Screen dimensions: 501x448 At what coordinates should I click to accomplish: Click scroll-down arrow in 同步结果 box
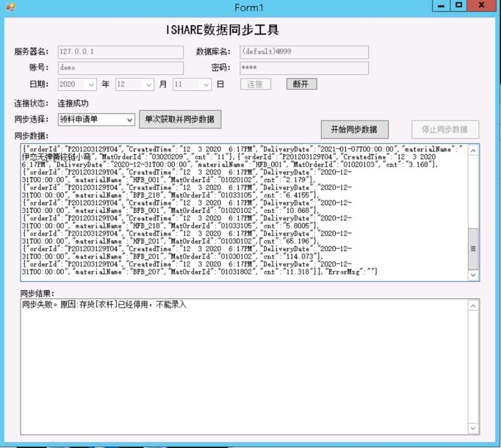tap(473, 428)
